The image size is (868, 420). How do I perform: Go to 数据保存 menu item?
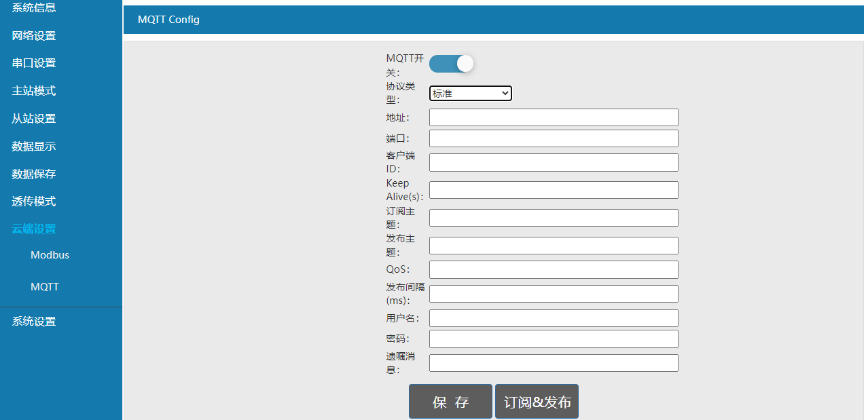pos(34,174)
